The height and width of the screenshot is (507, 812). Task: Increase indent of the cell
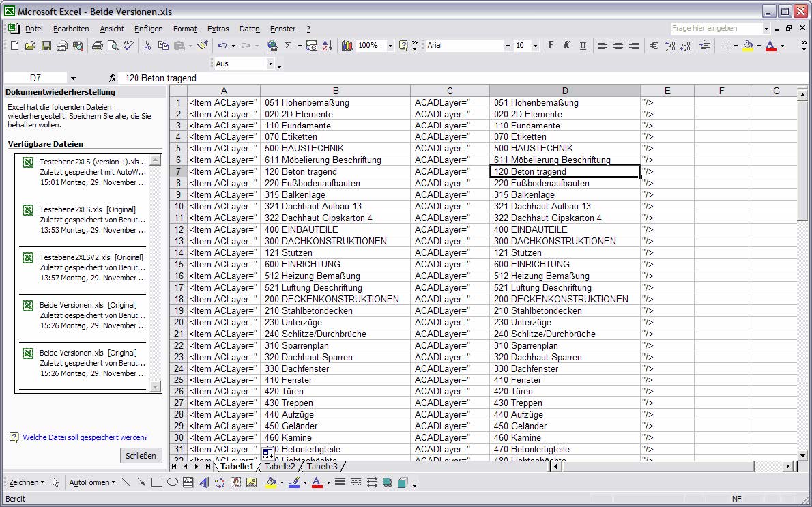coord(705,46)
